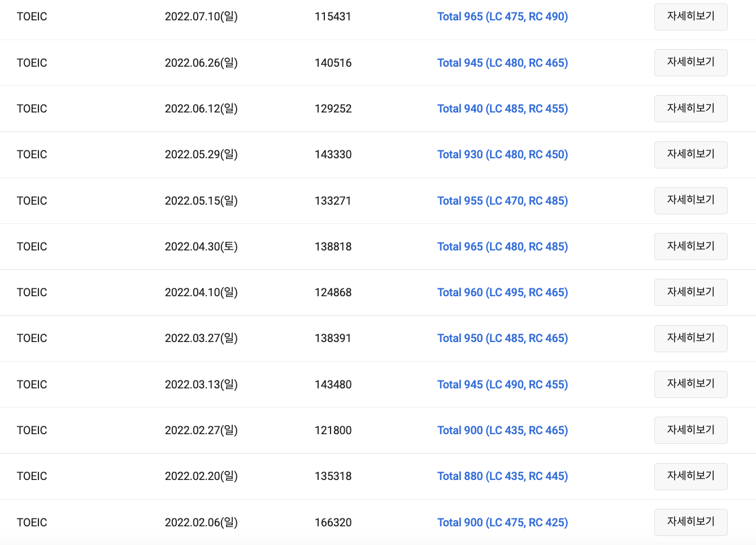The height and width of the screenshot is (545, 756).
Task: Click the Total 960 (LC 495, RC 465) link
Action: (502, 292)
